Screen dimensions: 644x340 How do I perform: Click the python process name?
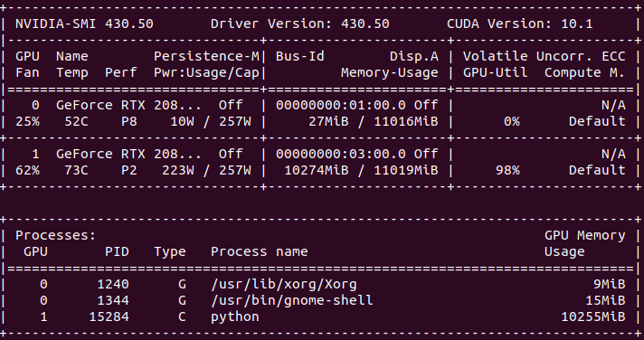235,316
